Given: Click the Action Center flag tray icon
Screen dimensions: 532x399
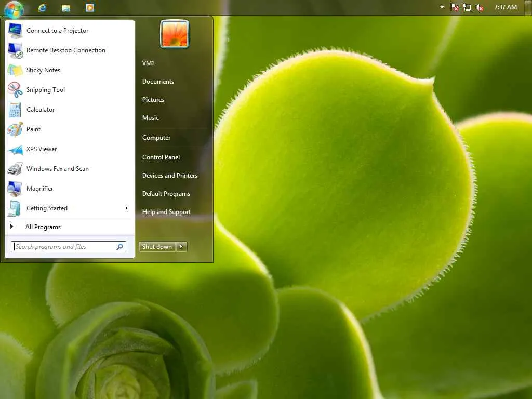Looking at the screenshot, I should [455, 7].
